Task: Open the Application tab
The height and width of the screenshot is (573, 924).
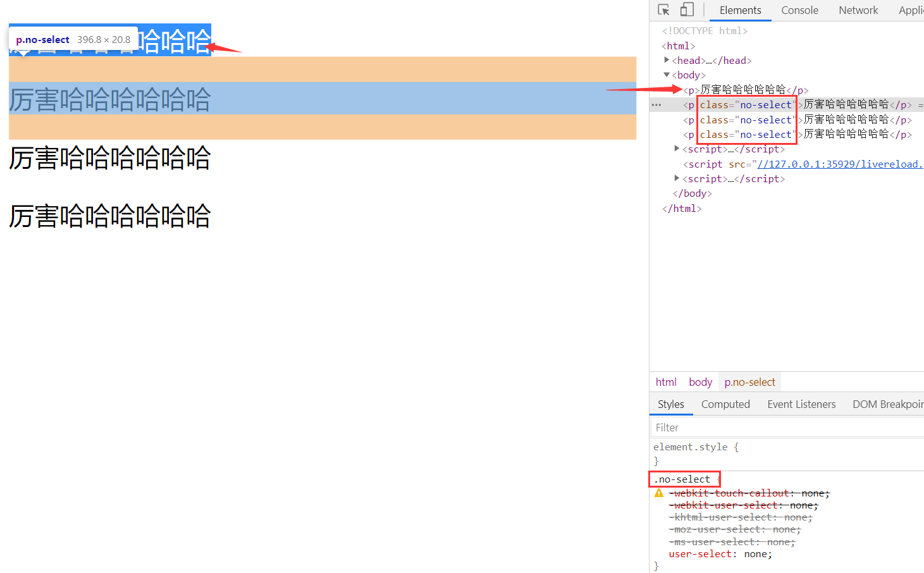Action: tap(911, 10)
